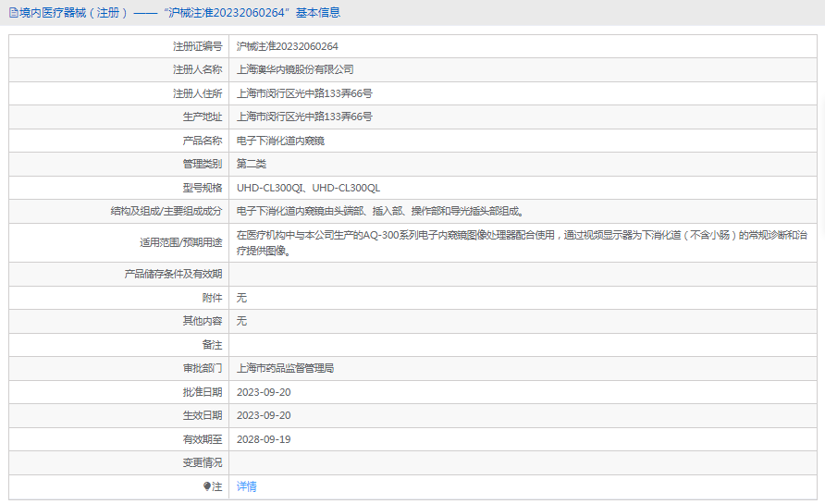Click the 适用范围 intended use paragraph

(x=522, y=242)
